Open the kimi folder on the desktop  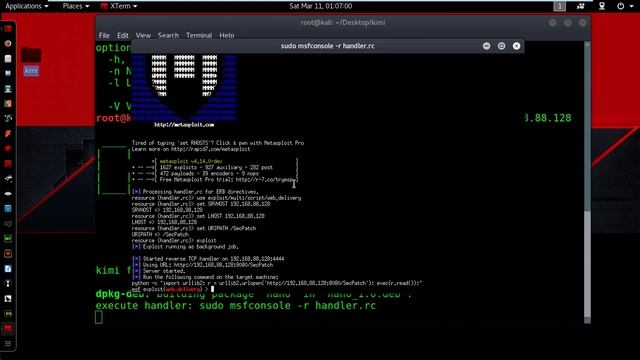[31, 60]
